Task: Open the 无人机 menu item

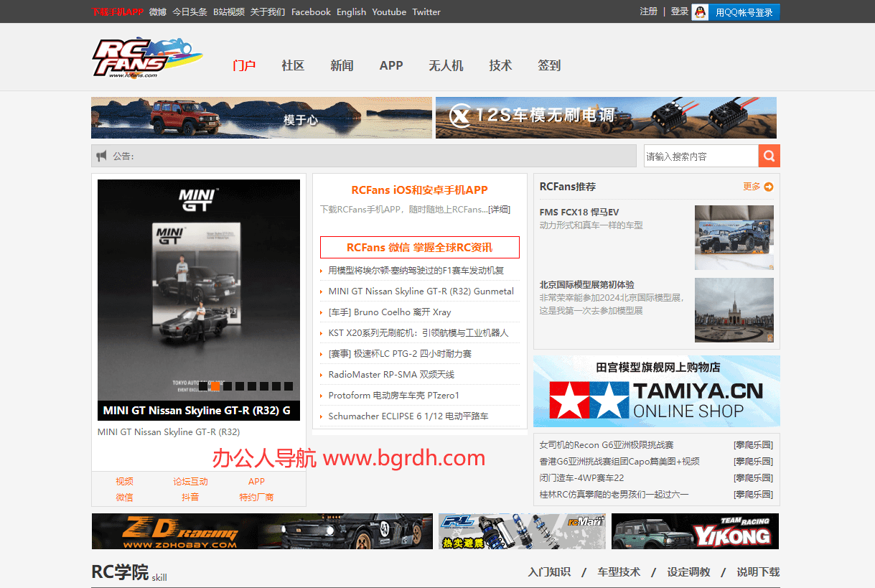Action: [x=446, y=65]
